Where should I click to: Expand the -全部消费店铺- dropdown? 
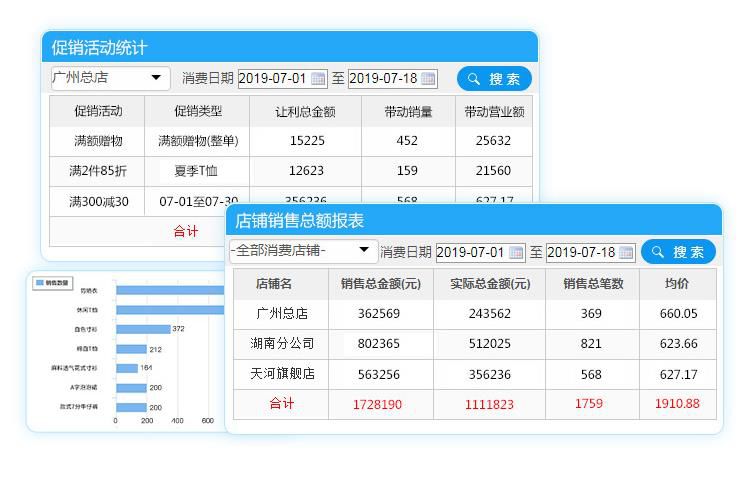(x=364, y=251)
